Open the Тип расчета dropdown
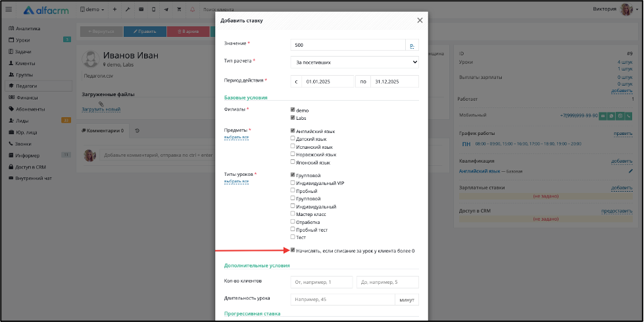The image size is (644, 322). click(x=355, y=63)
